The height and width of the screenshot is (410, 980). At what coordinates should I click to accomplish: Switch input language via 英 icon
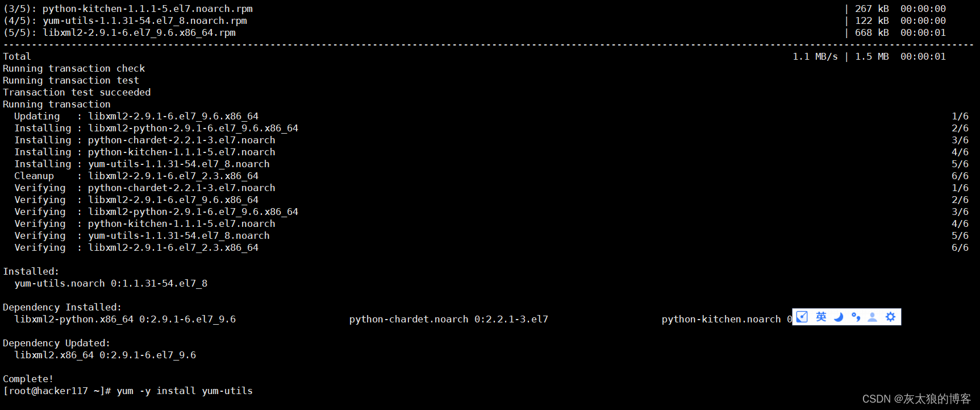[821, 317]
